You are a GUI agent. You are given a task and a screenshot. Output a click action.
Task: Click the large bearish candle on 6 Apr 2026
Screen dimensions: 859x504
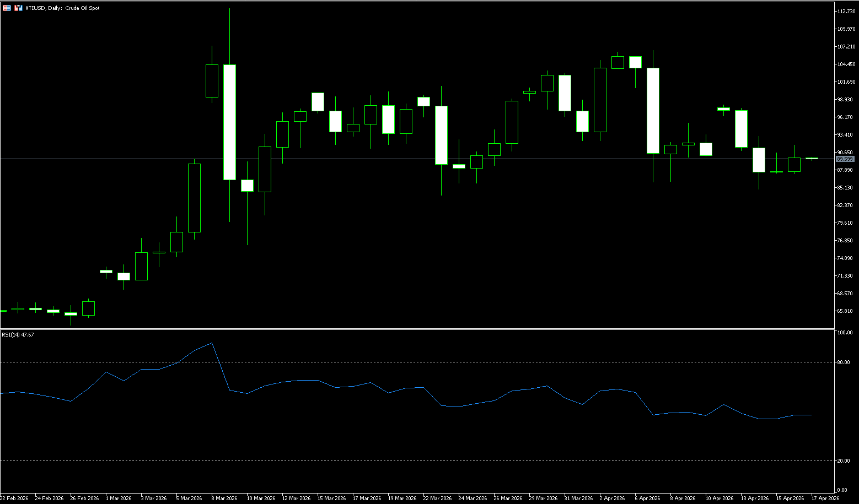pyautogui.click(x=653, y=110)
